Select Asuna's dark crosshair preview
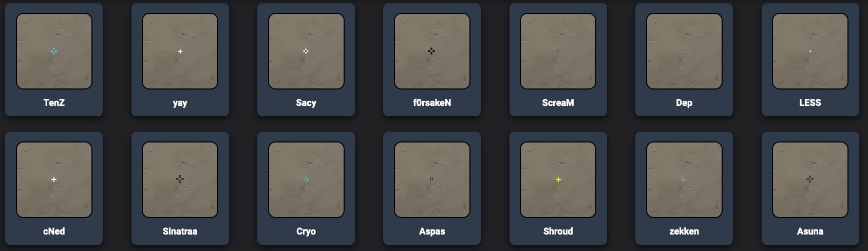The image size is (868, 251). click(x=810, y=180)
